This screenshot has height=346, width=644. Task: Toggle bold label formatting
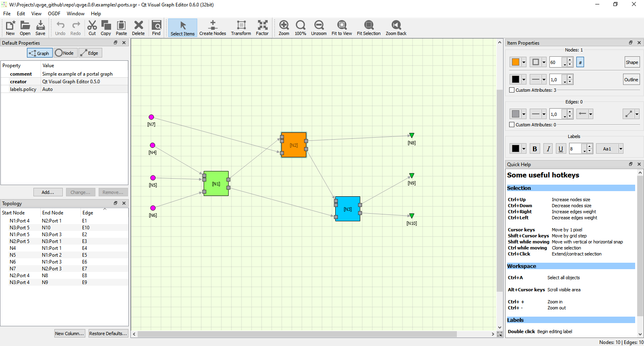coord(535,149)
